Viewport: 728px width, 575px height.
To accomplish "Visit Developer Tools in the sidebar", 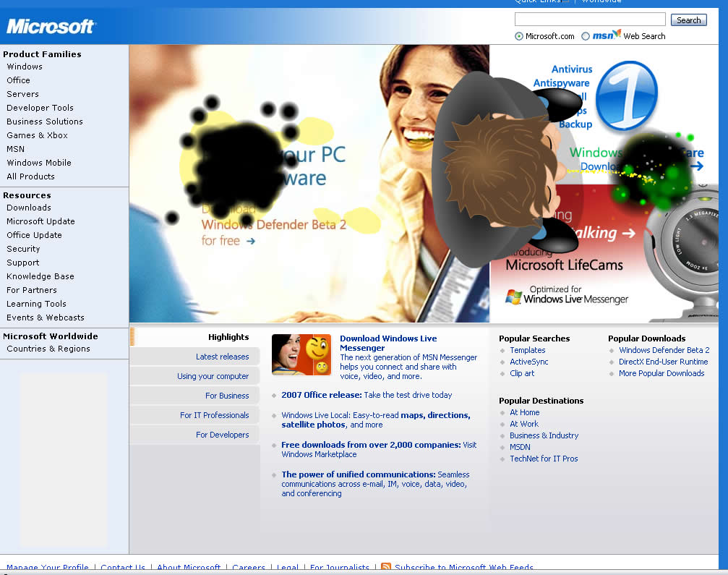I will click(40, 108).
